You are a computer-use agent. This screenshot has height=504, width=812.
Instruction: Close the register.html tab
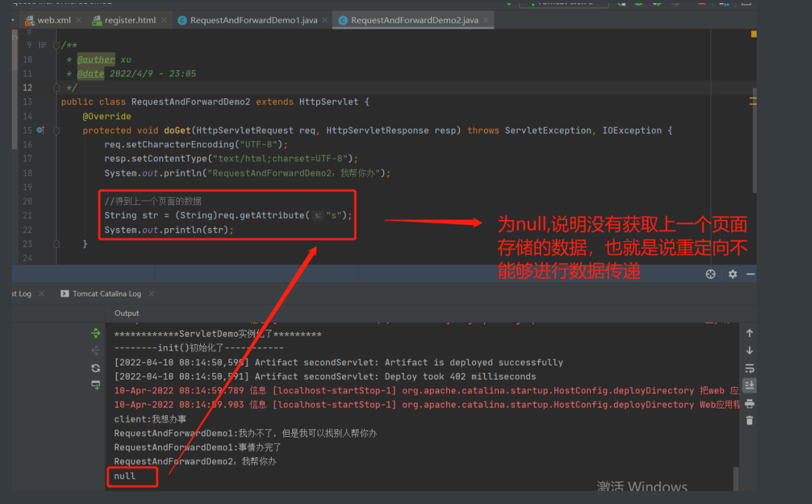tap(164, 20)
